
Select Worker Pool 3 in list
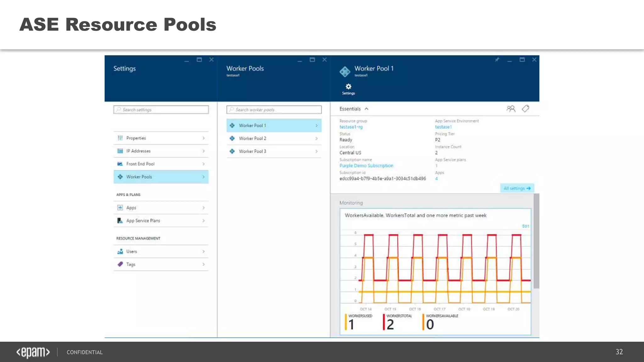274,151
